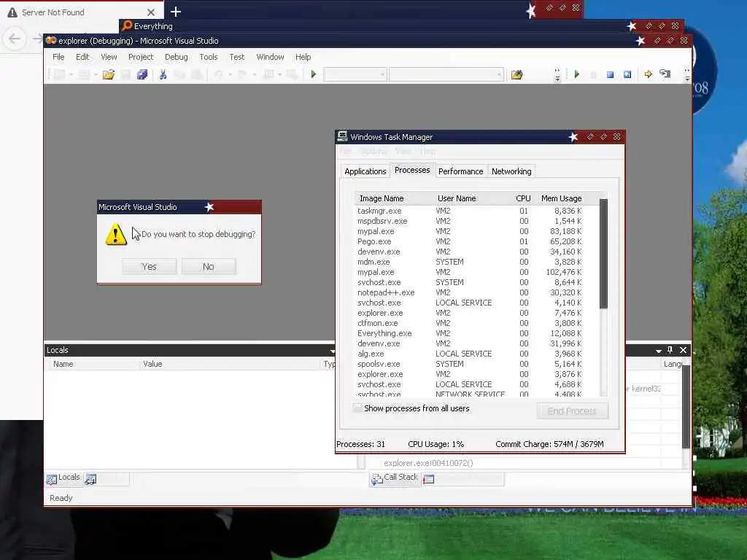Click the Show Next Statement yellow arrow
Image resolution: width=747 pixels, height=560 pixels.
tap(648, 74)
